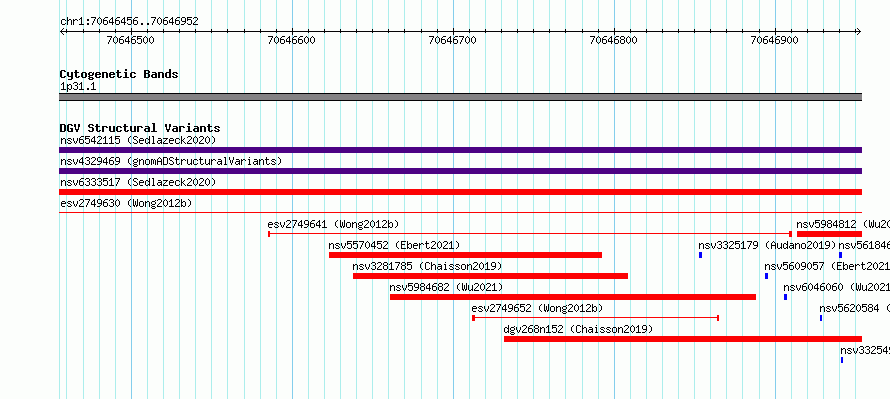This screenshot has height=399, width=890.
Task: Click the thin red line for esv2749630
Action: point(460,213)
